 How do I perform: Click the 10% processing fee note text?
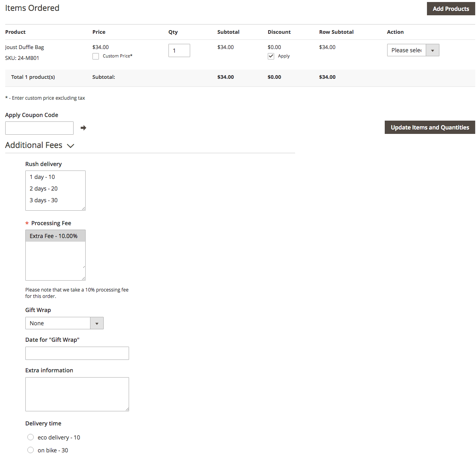pyautogui.click(x=77, y=293)
